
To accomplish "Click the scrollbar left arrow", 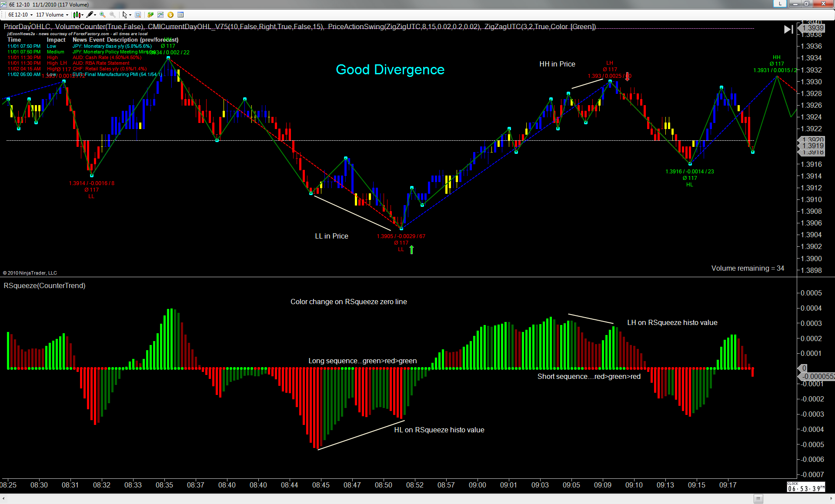I will [3, 498].
